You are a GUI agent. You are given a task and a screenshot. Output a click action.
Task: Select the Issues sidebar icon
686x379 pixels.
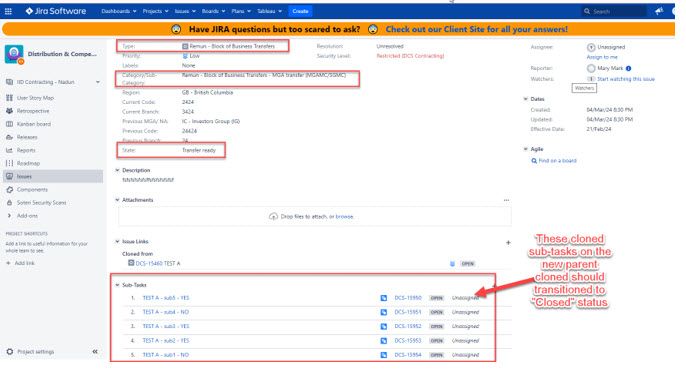pyautogui.click(x=9, y=176)
